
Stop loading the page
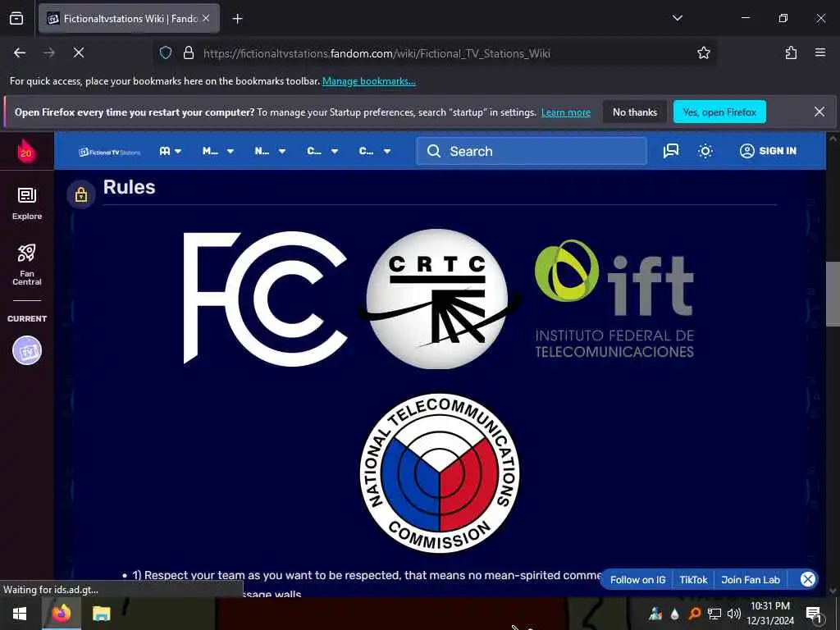coord(79,52)
